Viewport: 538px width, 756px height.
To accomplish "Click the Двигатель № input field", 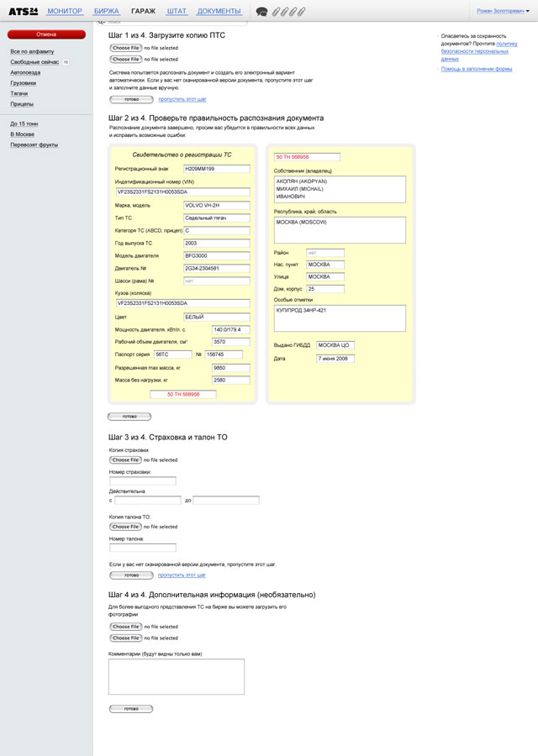I will 217,268.
